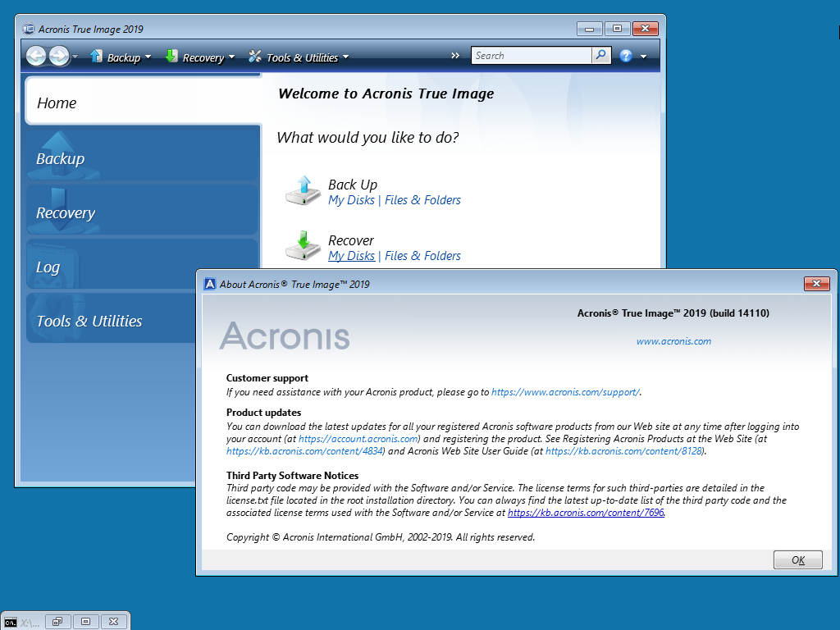The image size is (840, 630).
Task: Maximize the Acronis True Image window
Action: pos(617,29)
